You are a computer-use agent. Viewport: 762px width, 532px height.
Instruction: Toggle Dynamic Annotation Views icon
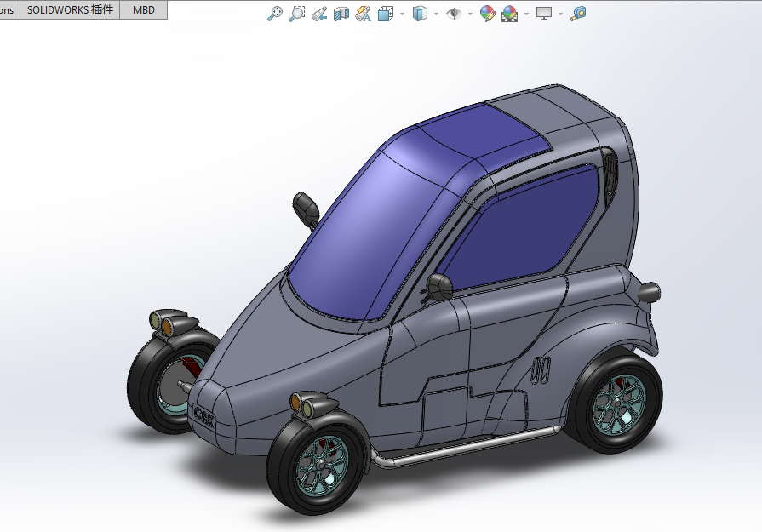[364, 14]
